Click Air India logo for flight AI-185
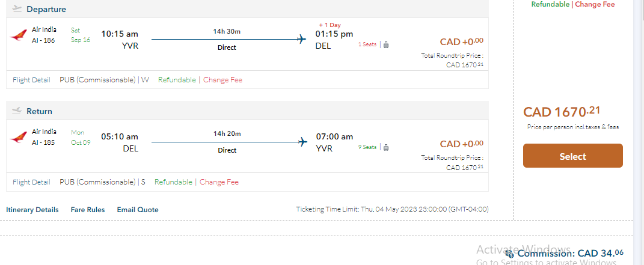 pyautogui.click(x=19, y=137)
